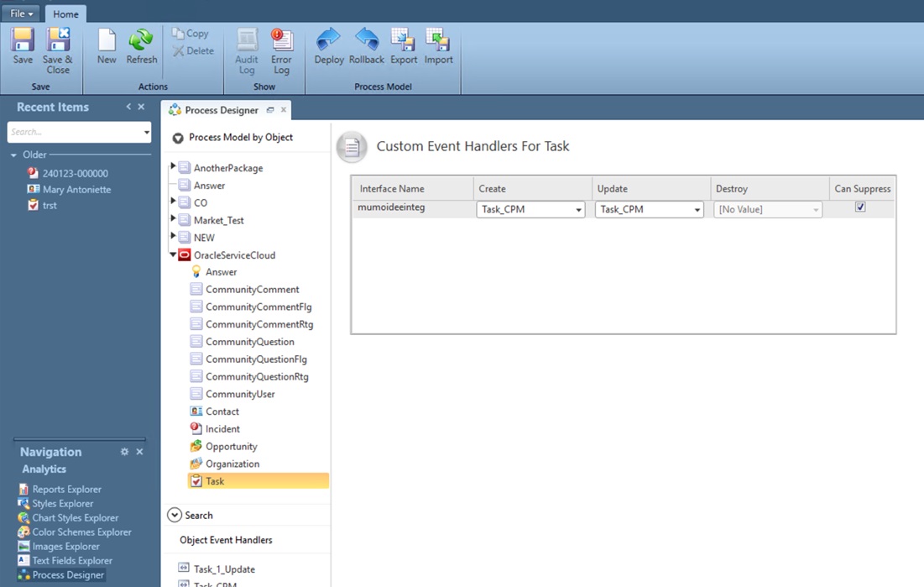
Task: Refresh the process model
Action: click(142, 46)
